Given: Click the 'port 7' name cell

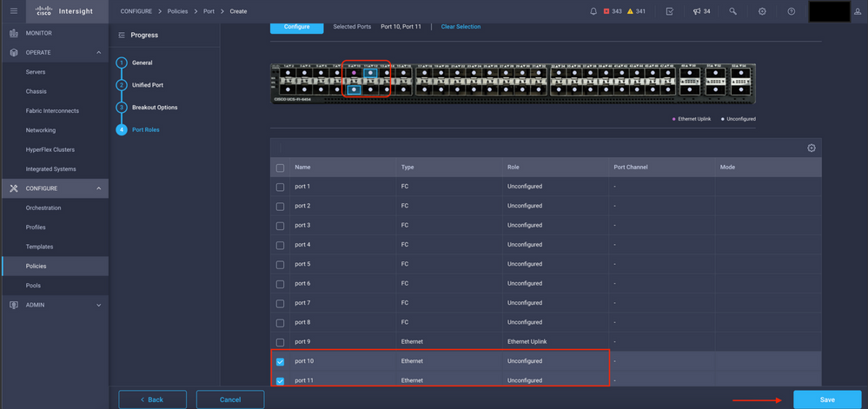Looking at the screenshot, I should pyautogui.click(x=302, y=303).
